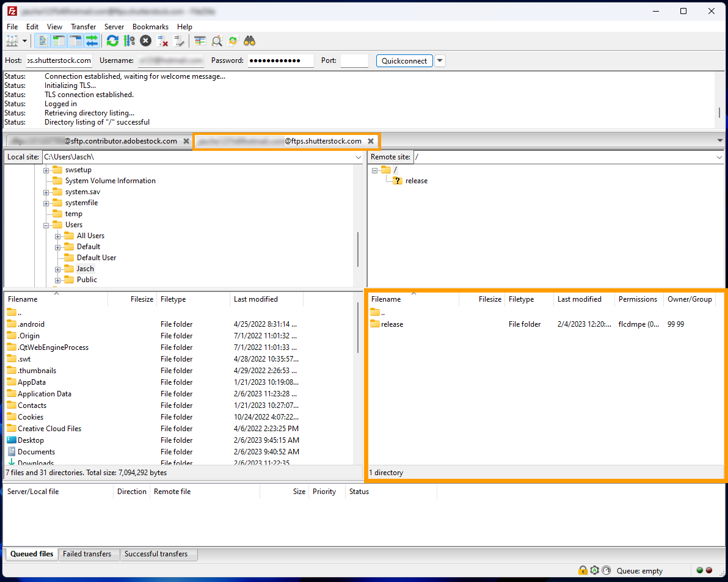Search for files with the binoculars icon

tap(250, 41)
